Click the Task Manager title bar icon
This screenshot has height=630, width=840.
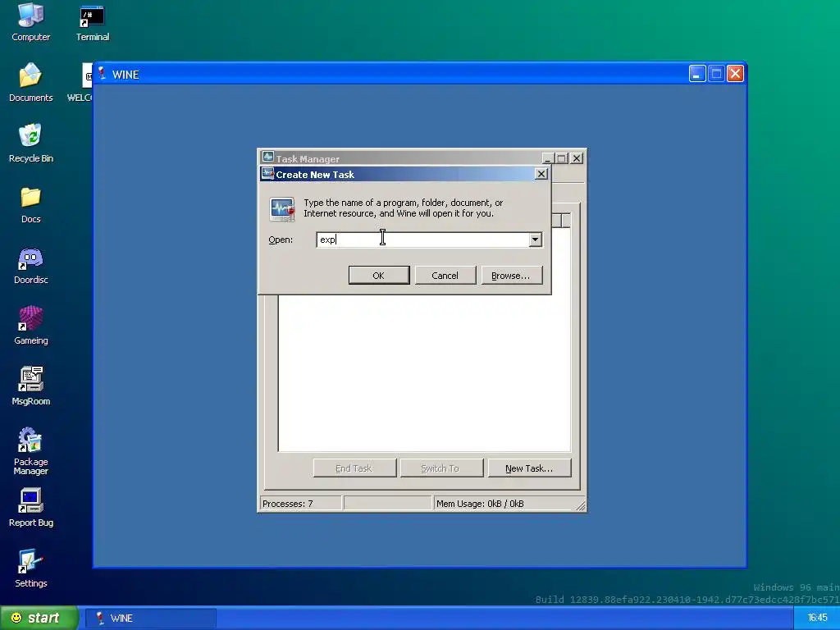coord(268,157)
